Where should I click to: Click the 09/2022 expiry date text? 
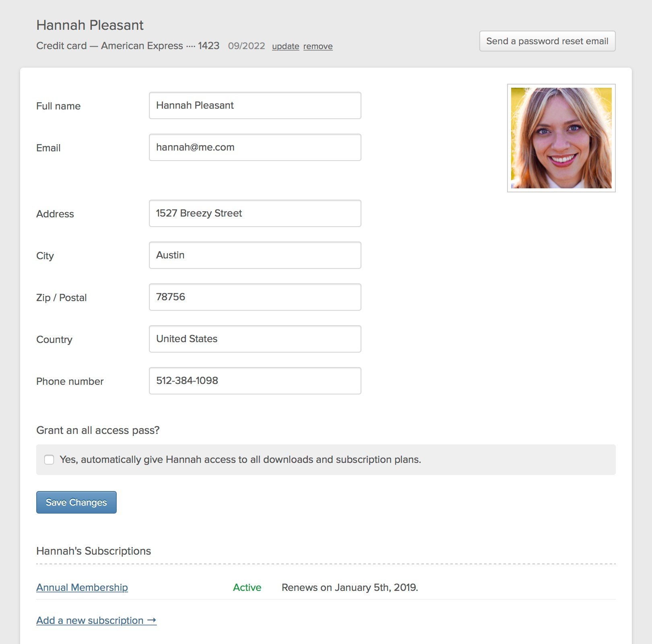[x=246, y=46]
